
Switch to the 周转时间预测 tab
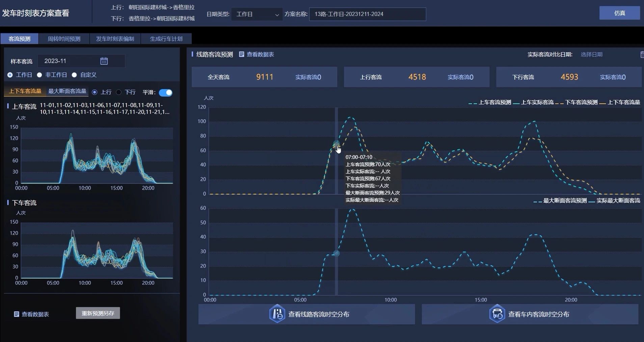pos(64,39)
